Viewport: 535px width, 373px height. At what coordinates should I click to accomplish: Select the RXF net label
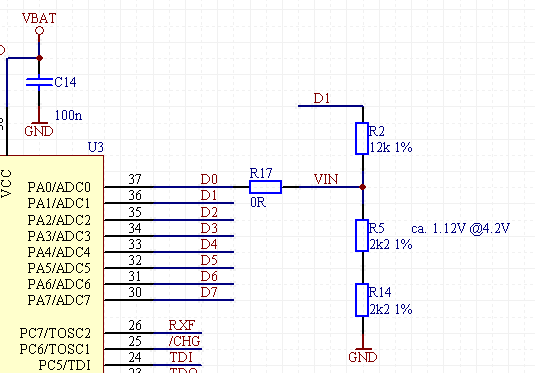pyautogui.click(x=182, y=325)
